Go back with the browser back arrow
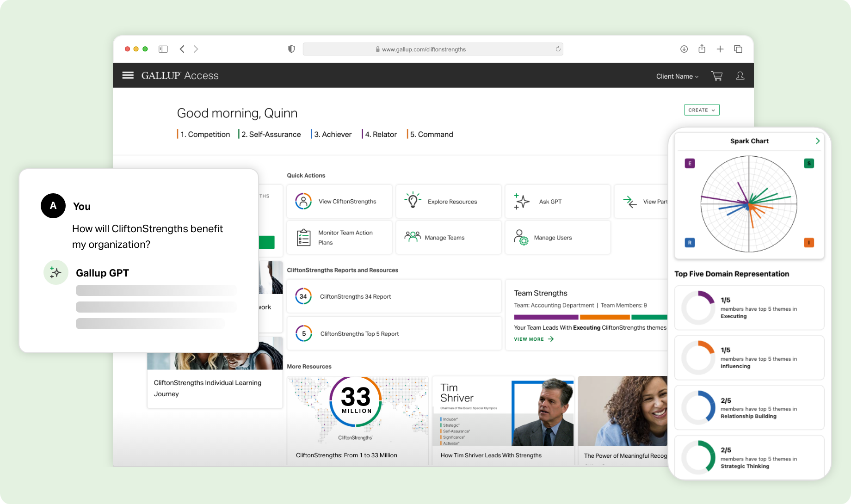The image size is (851, 504). (x=182, y=49)
